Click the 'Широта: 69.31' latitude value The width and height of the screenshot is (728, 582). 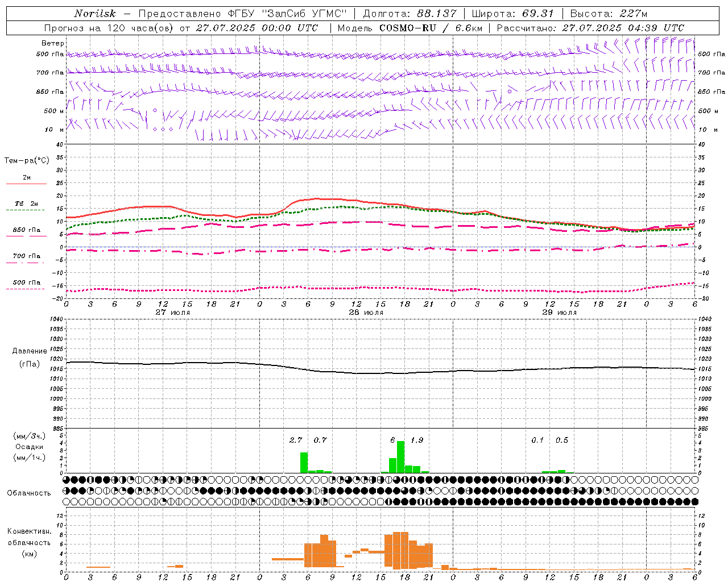click(x=513, y=14)
